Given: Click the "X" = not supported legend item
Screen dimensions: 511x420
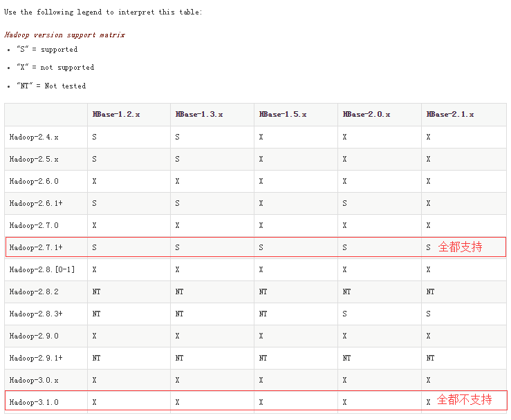Looking at the screenshot, I should 55,68.
